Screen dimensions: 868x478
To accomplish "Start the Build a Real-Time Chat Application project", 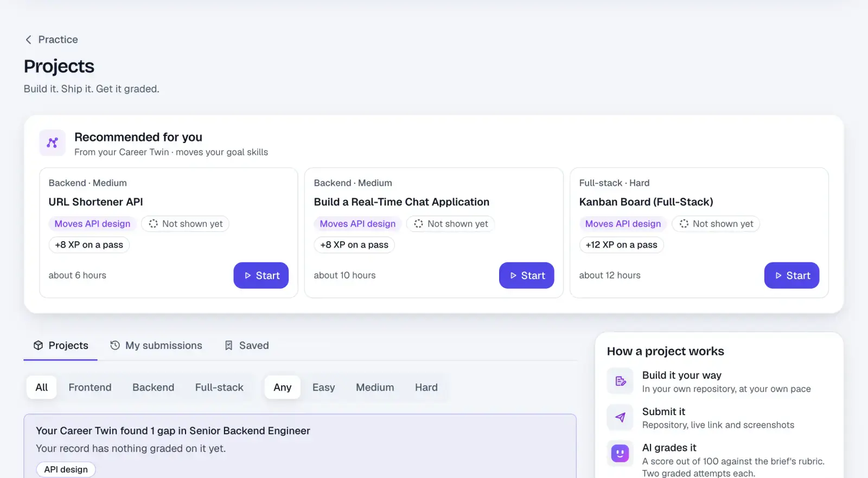I will click(526, 275).
